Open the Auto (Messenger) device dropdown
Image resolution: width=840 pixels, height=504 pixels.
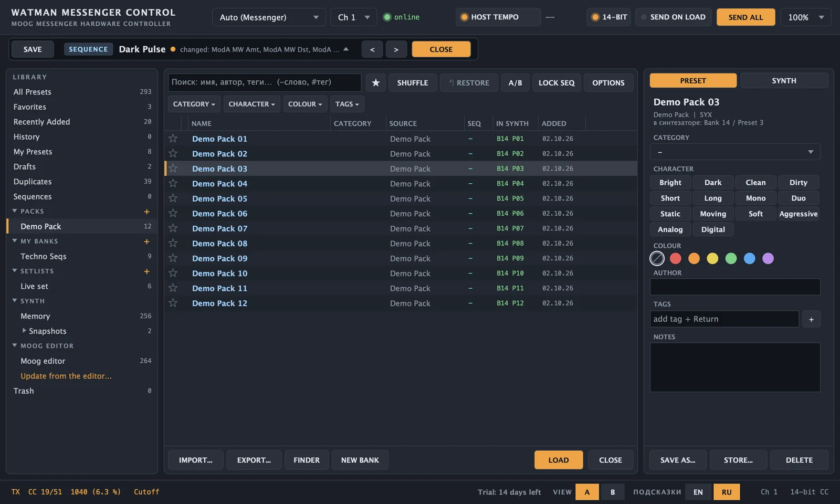tap(269, 17)
